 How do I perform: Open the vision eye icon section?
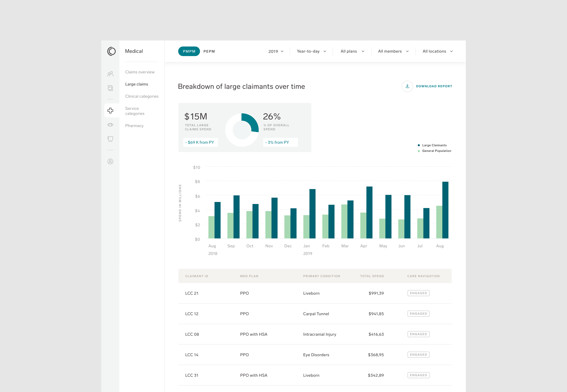pyautogui.click(x=110, y=125)
